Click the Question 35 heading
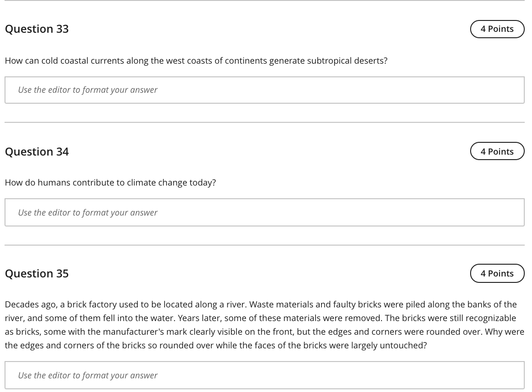 (37, 273)
